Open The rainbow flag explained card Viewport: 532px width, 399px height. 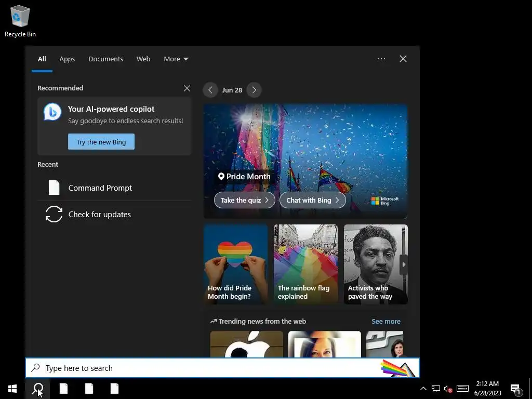tap(305, 264)
